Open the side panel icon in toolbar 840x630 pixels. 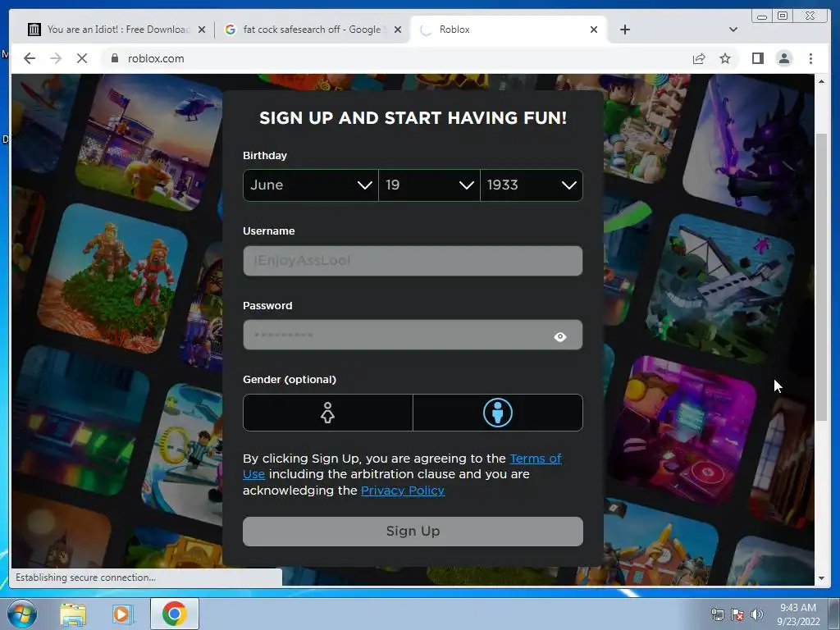point(757,58)
